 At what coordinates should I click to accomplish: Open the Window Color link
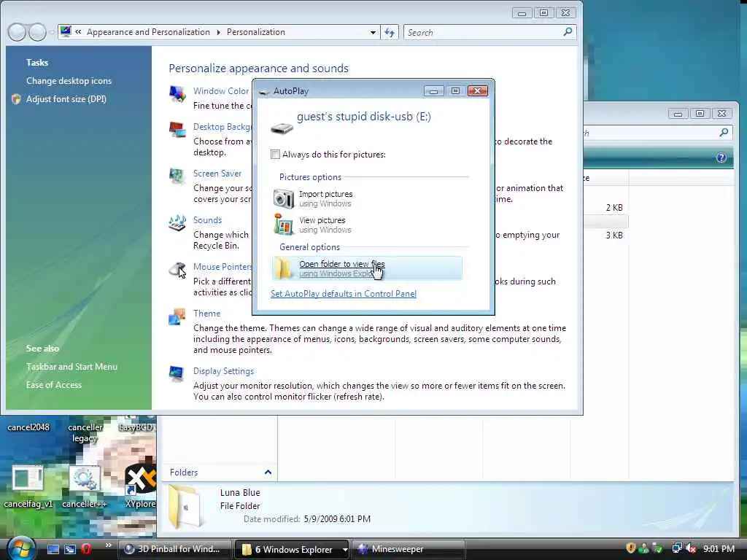click(x=221, y=91)
